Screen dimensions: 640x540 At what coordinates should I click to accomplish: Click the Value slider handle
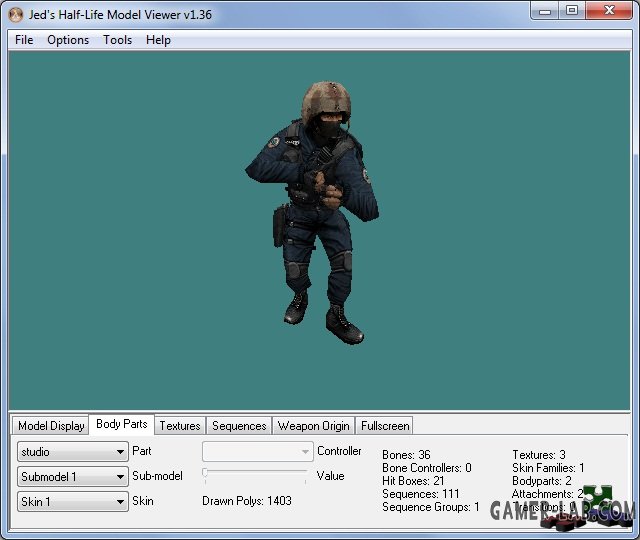point(205,472)
